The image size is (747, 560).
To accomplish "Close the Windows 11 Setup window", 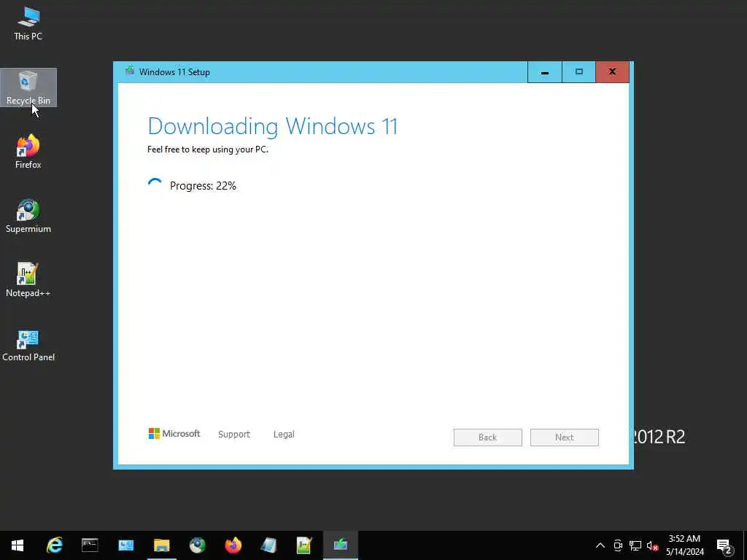I will point(613,72).
